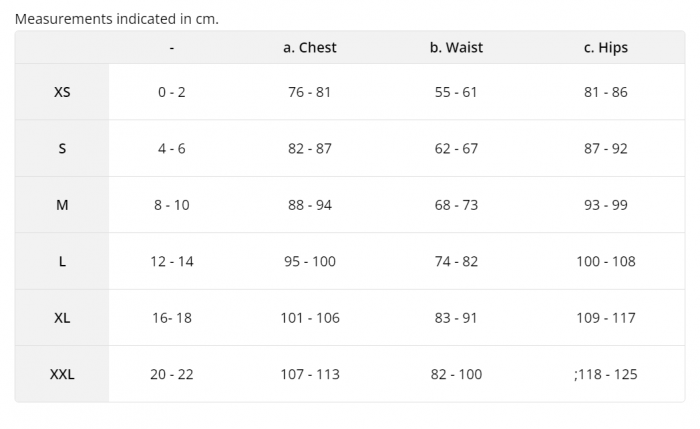Select the L chest value 95 - 100
This screenshot has height=429, width=700.
(310, 261)
